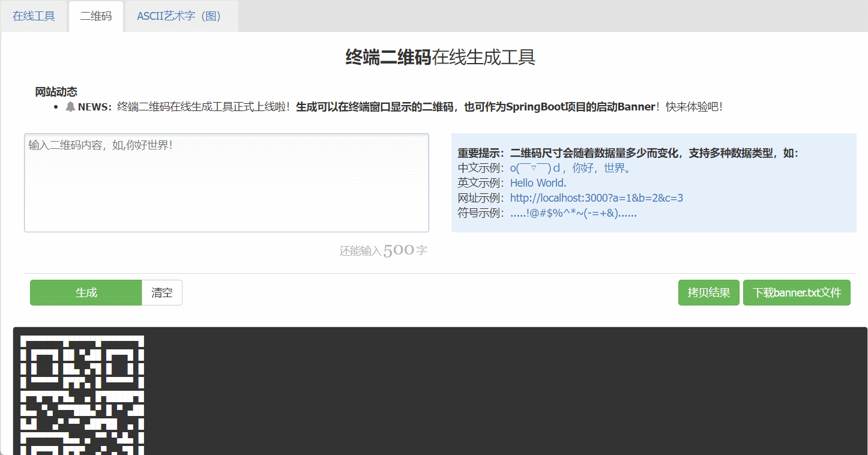Use symbol example .....!@#$%^*~(-=+&)......
868x455 pixels.
[573, 212]
